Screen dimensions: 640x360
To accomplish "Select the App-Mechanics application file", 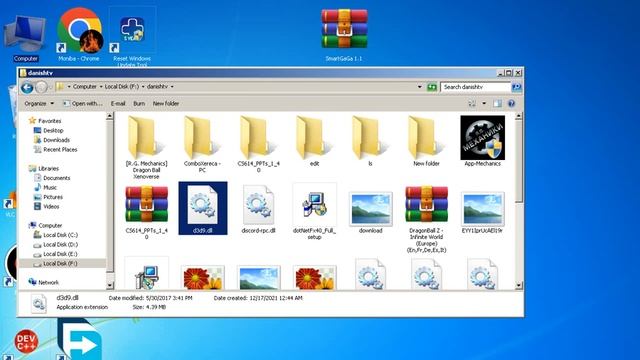I will click(482, 141).
